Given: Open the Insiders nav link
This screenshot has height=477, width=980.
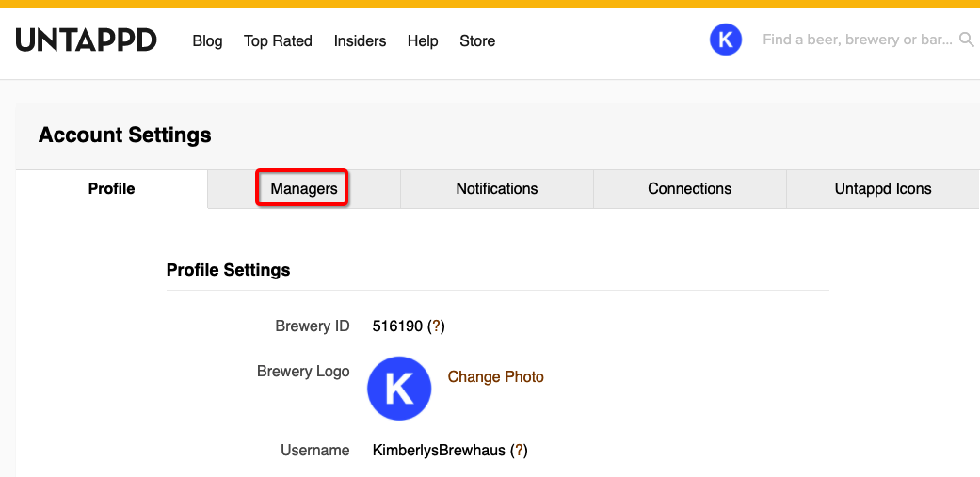Looking at the screenshot, I should (360, 41).
